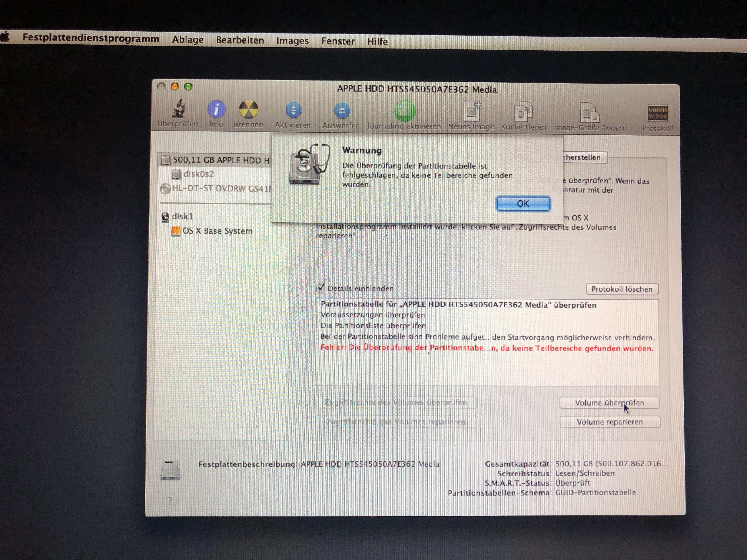Click the help question mark button
Screen dimensions: 747x560
tap(170, 501)
